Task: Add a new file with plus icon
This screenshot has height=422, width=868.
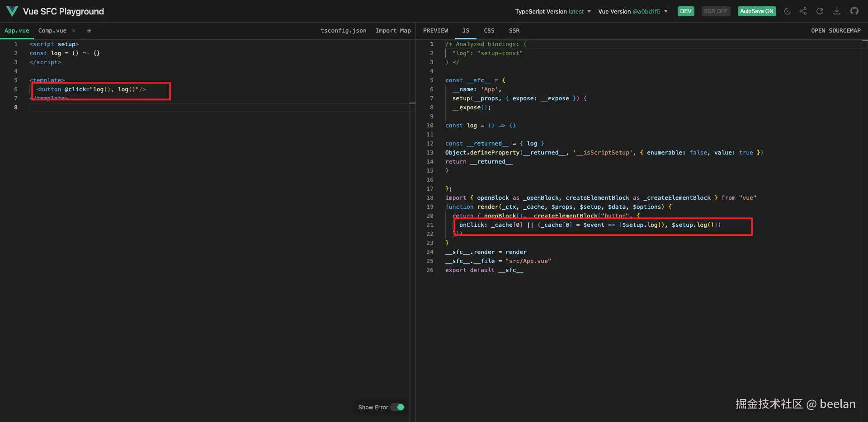Action: pos(89,31)
